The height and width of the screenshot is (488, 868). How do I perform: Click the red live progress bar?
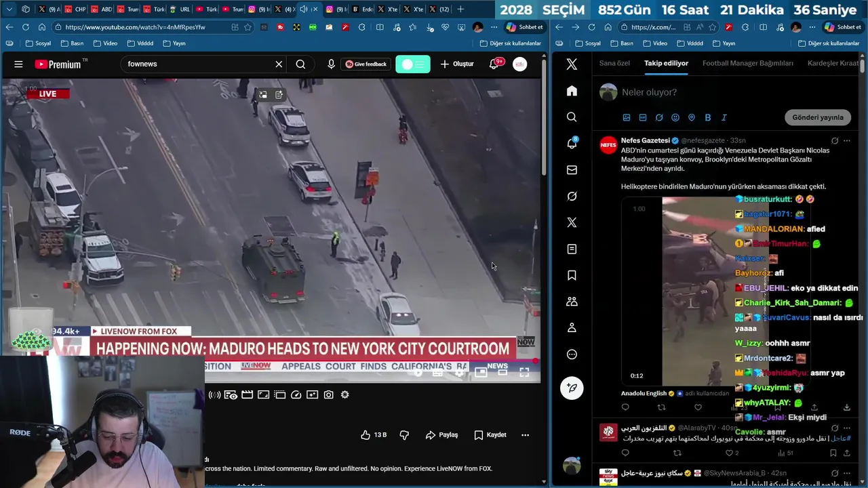click(x=271, y=361)
